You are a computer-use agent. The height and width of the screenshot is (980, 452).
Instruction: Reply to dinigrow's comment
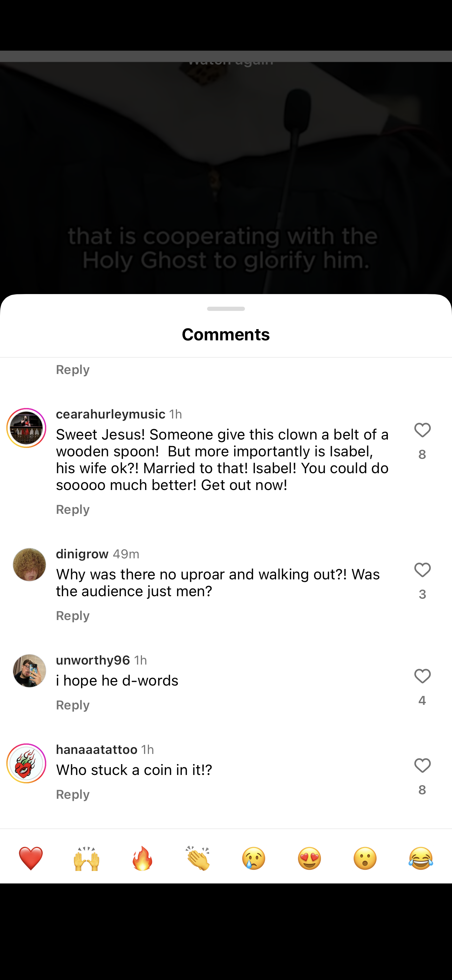coord(73,615)
